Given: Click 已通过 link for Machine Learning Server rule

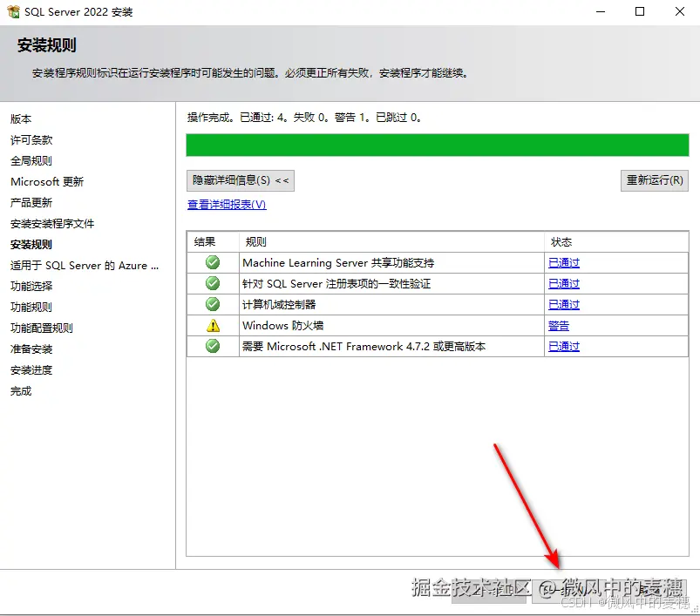Looking at the screenshot, I should point(563,261).
